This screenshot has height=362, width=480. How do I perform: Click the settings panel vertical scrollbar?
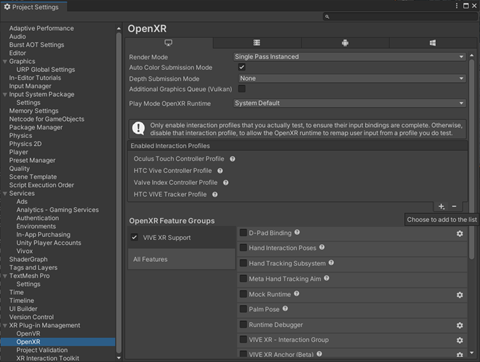click(x=471, y=159)
